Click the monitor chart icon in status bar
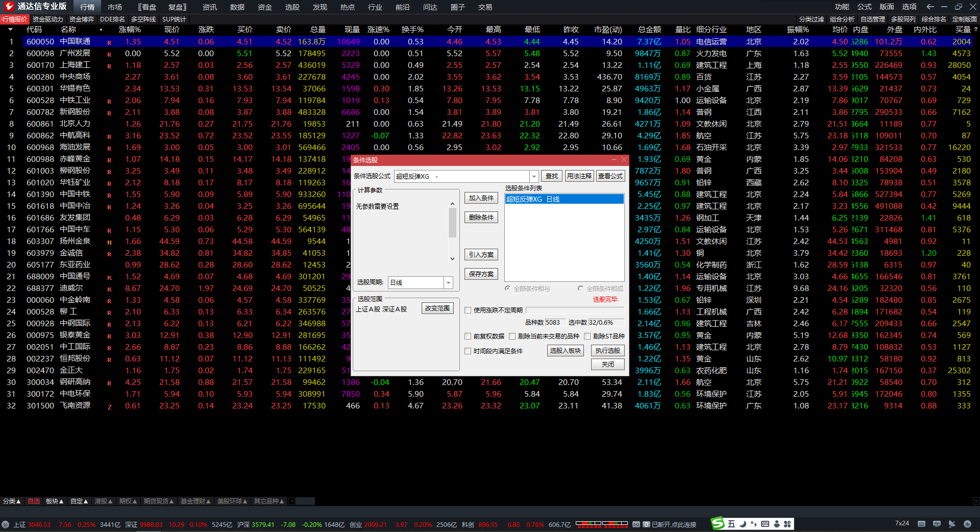 click(937, 524)
